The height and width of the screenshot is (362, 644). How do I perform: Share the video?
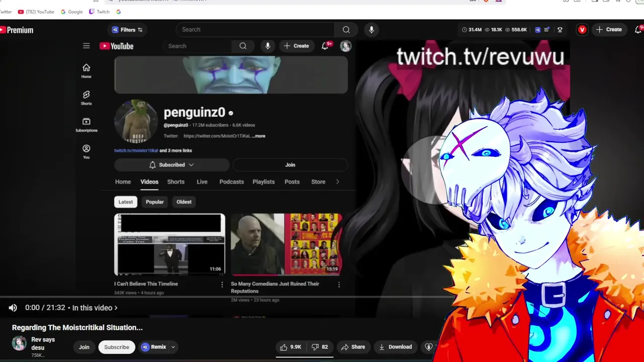click(353, 347)
